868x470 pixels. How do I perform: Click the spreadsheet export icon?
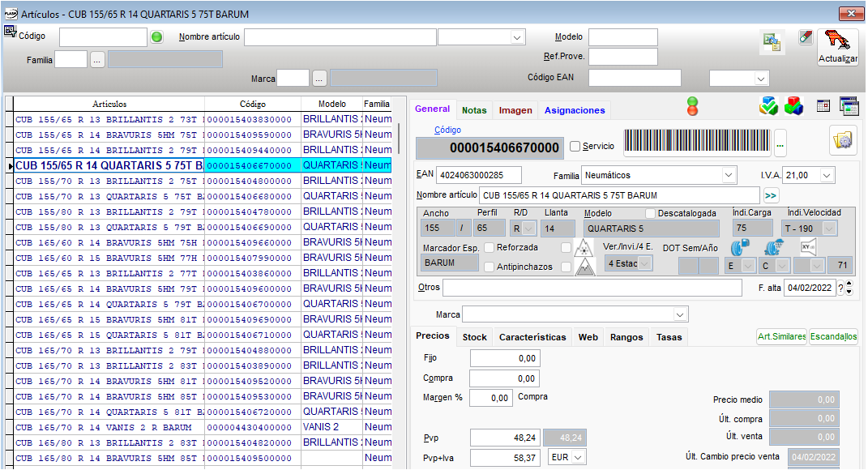pyautogui.click(x=772, y=44)
